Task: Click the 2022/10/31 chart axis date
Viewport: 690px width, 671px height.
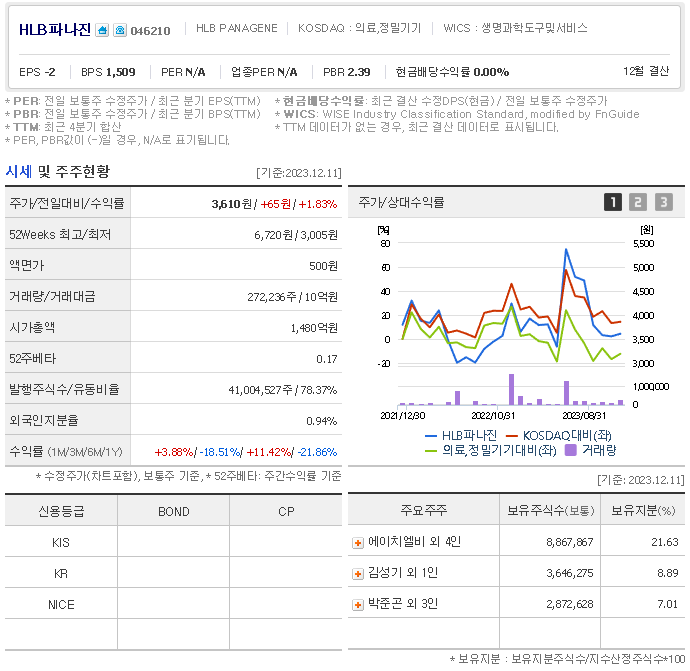Action: (x=493, y=416)
